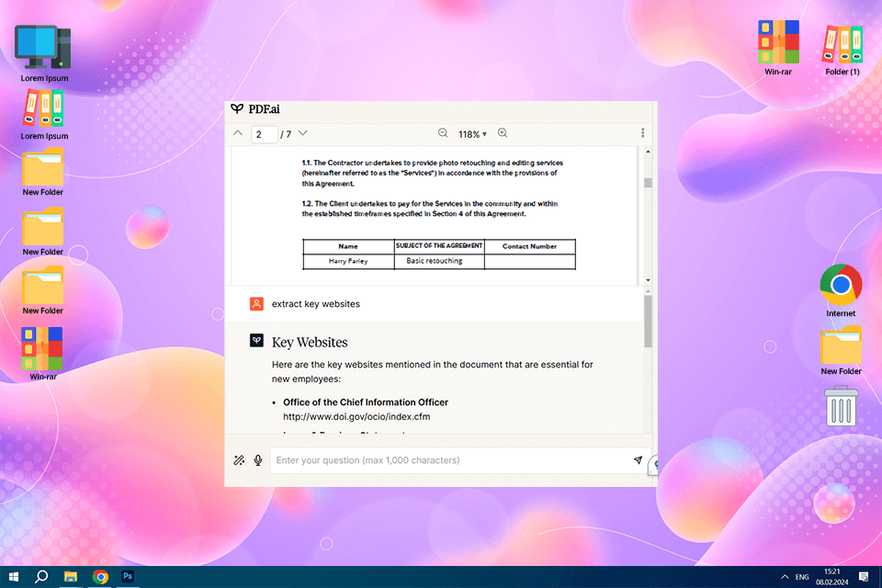Zoom in the PDF view

tap(503, 133)
